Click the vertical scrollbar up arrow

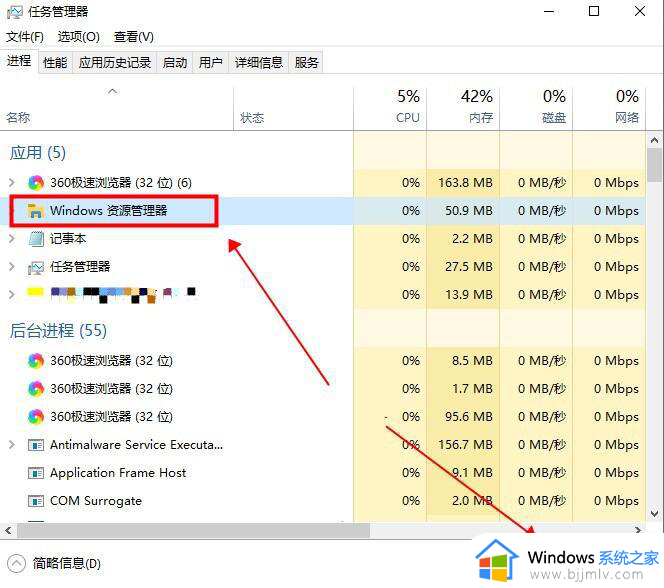click(654, 140)
